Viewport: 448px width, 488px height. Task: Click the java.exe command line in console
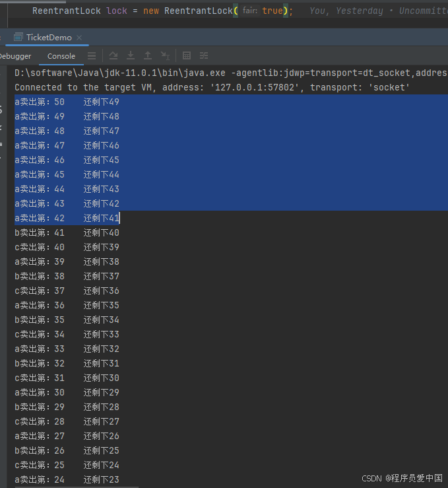click(231, 73)
